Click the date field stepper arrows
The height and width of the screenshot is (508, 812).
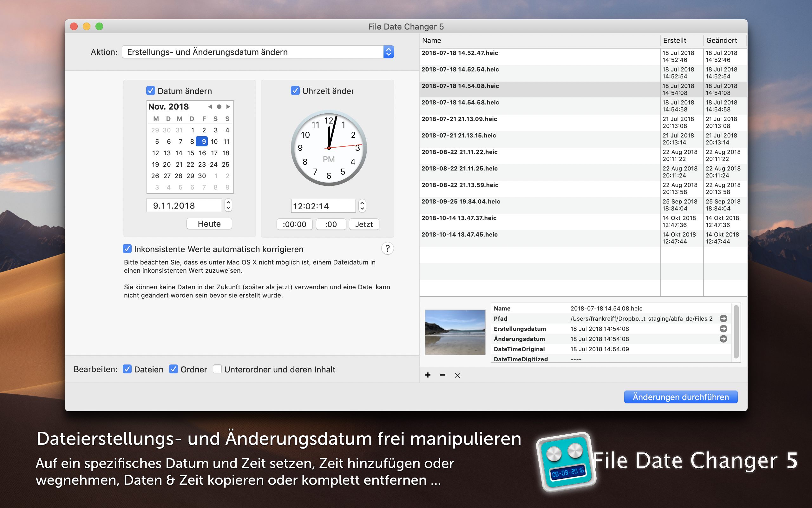pyautogui.click(x=228, y=205)
